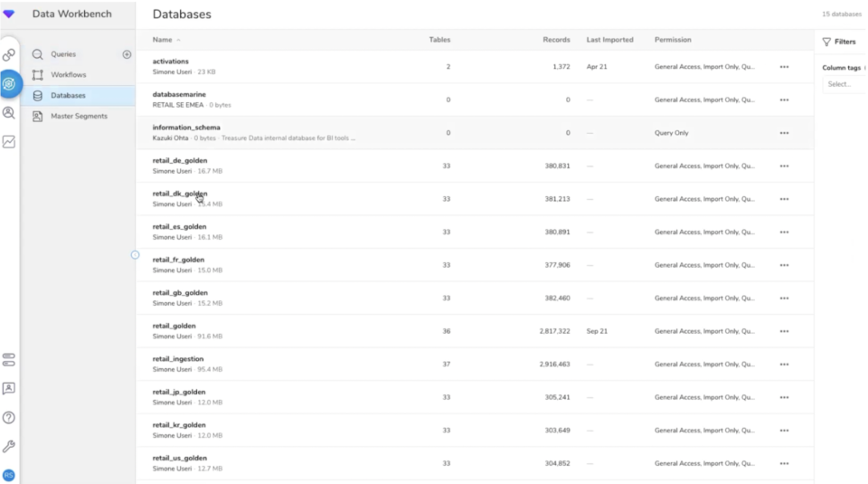Image resolution: width=868 pixels, height=484 pixels.
Task: Sort the table by Name column header
Action: [x=162, y=40]
